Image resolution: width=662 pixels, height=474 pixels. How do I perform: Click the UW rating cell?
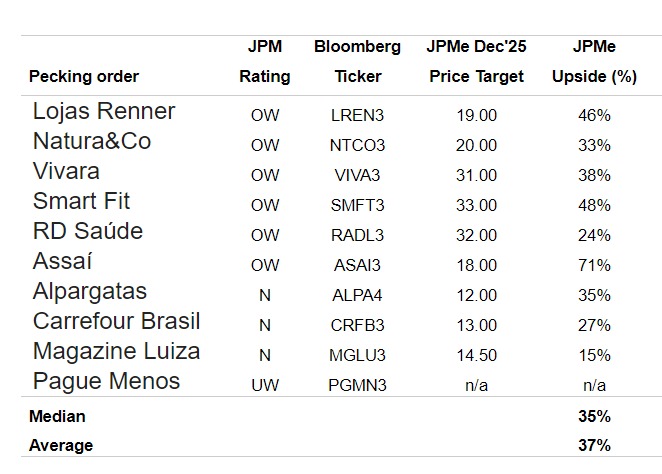pyautogui.click(x=265, y=385)
